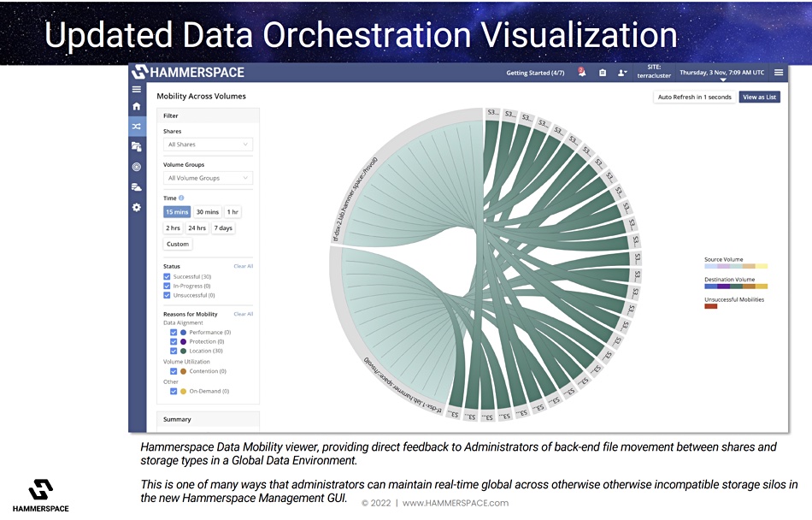Uncheck the On-Demand (0) checkbox
The image size is (812, 520).
point(174,392)
